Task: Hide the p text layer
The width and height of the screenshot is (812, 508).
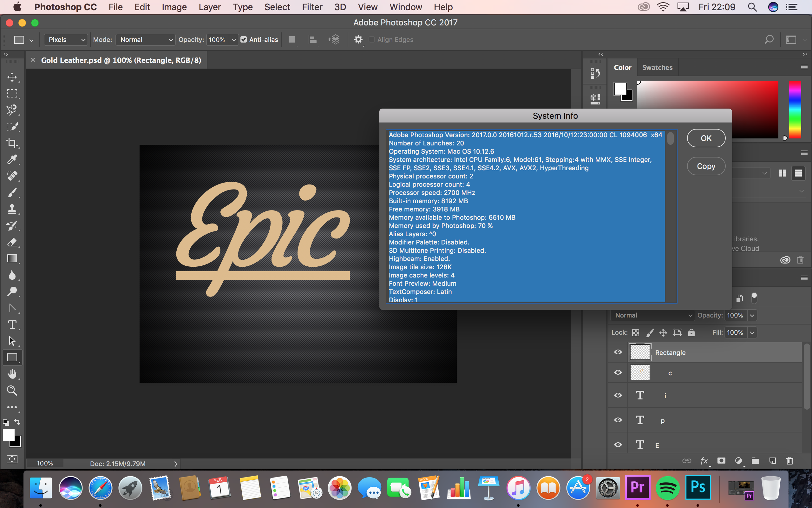Action: pos(618,420)
